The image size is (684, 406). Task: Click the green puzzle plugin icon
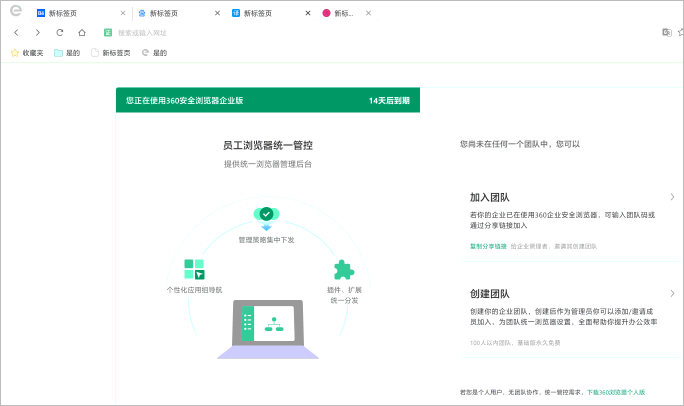[x=344, y=270]
